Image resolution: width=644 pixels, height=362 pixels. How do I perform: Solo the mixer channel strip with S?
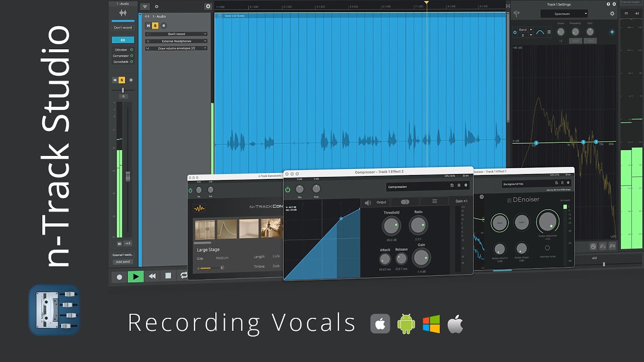click(122, 80)
